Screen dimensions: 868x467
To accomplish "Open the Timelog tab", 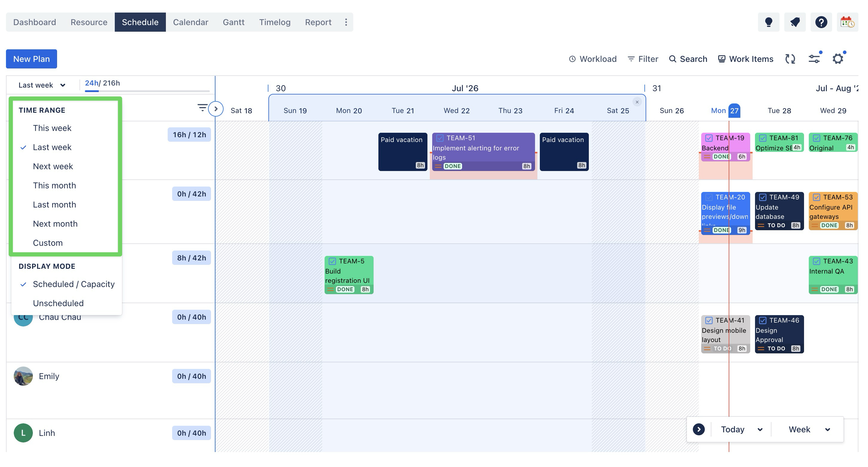I will pyautogui.click(x=275, y=22).
